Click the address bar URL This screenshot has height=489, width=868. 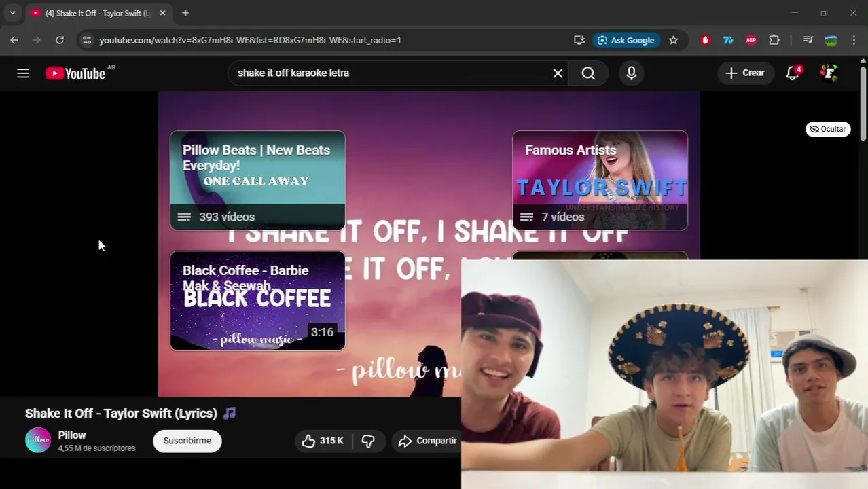pyautogui.click(x=251, y=40)
